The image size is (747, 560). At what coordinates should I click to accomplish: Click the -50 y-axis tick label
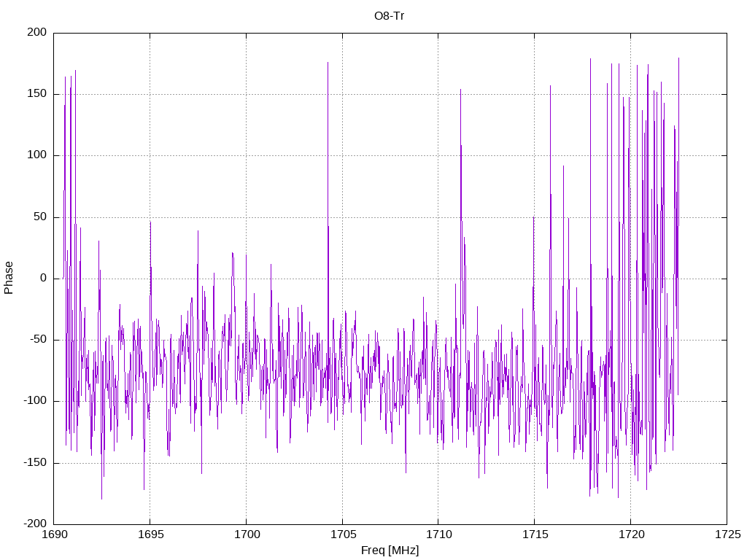[38, 340]
